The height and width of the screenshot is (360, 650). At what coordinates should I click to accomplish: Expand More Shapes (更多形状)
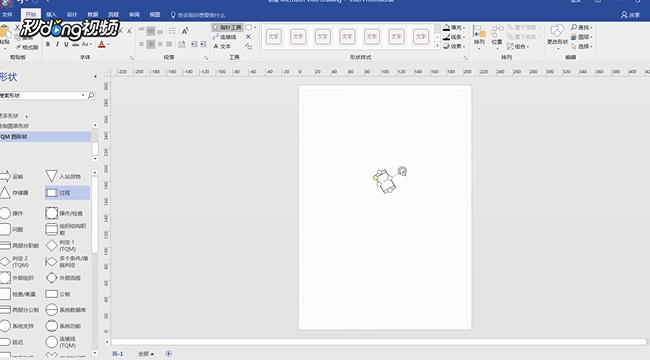(x=15, y=116)
